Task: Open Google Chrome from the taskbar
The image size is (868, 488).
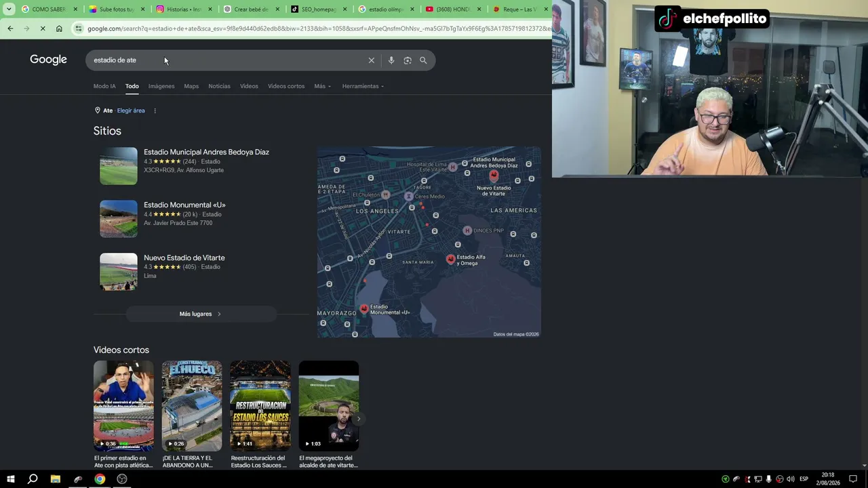Action: point(100,479)
